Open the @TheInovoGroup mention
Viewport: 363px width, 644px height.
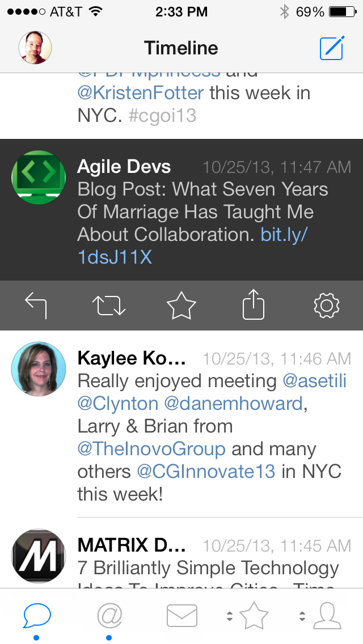click(151, 449)
